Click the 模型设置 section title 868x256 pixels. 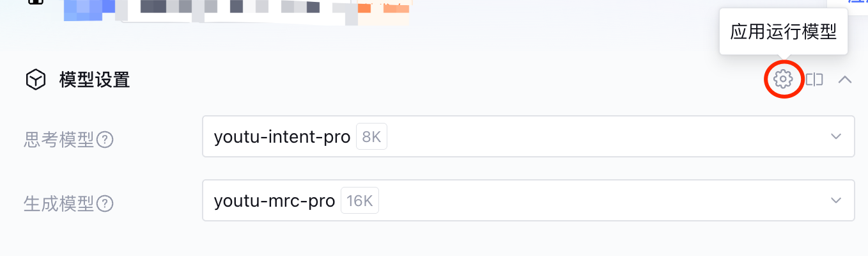click(95, 80)
